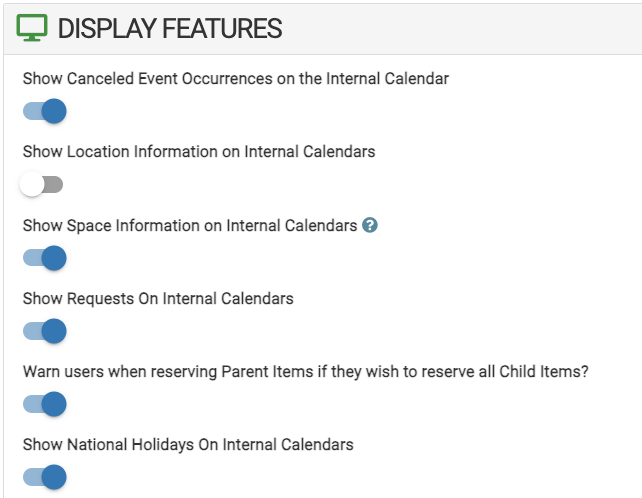Click the Show Space Information label text
This screenshot has height=498, width=642.
190,226
